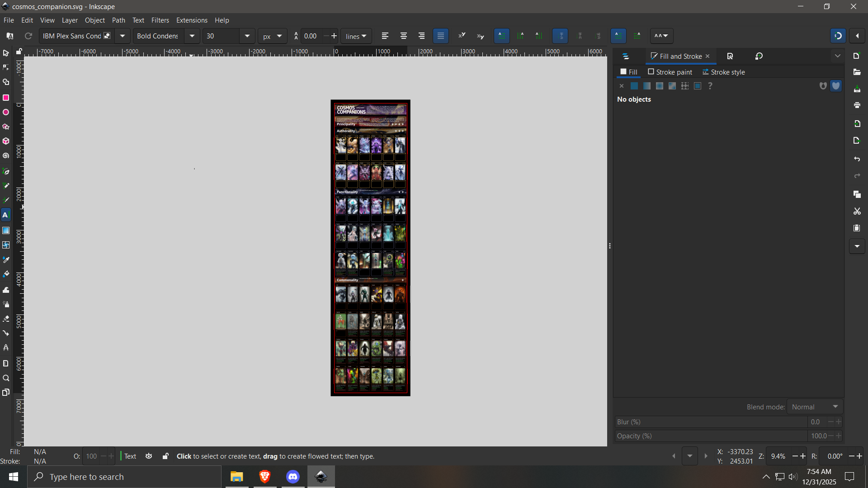Click the Undo arrow icon
Screen dimensions: 868x488
[857, 159]
